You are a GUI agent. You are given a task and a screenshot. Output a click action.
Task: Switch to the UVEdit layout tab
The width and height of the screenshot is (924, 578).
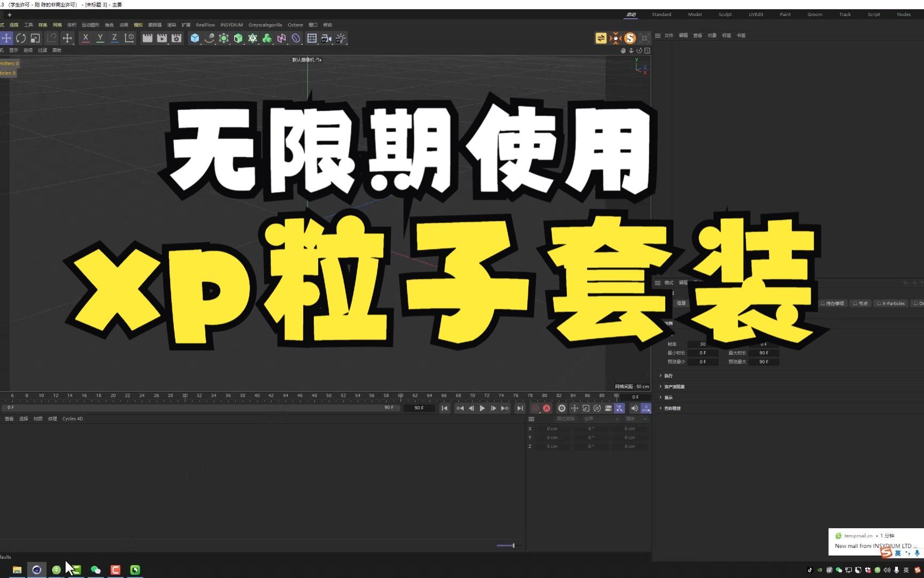756,14
